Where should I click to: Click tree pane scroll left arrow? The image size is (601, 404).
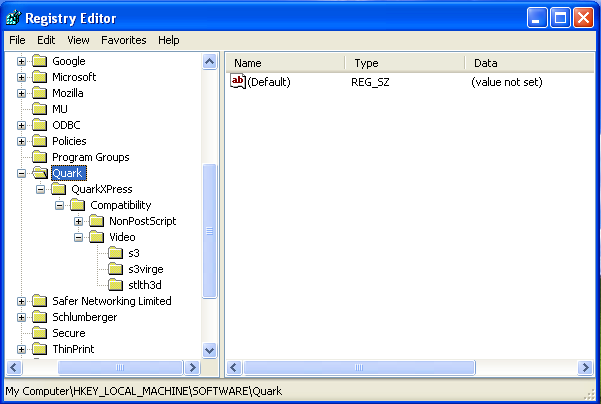[14, 368]
